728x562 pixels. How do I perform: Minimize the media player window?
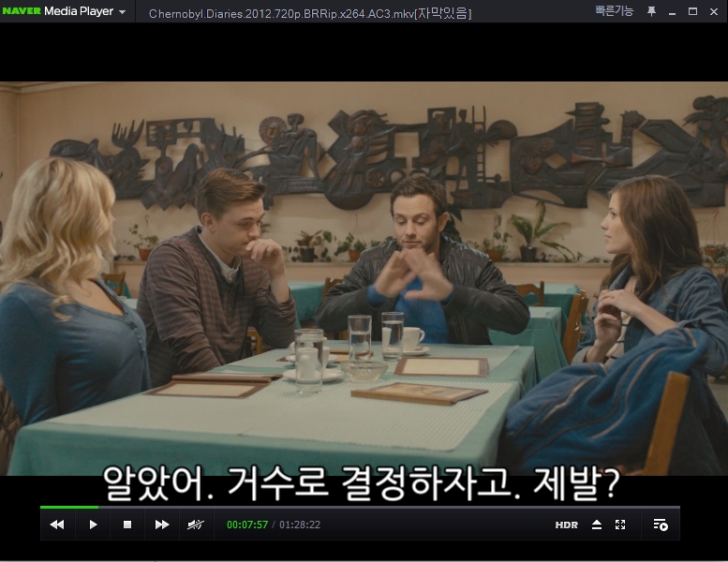click(x=672, y=11)
